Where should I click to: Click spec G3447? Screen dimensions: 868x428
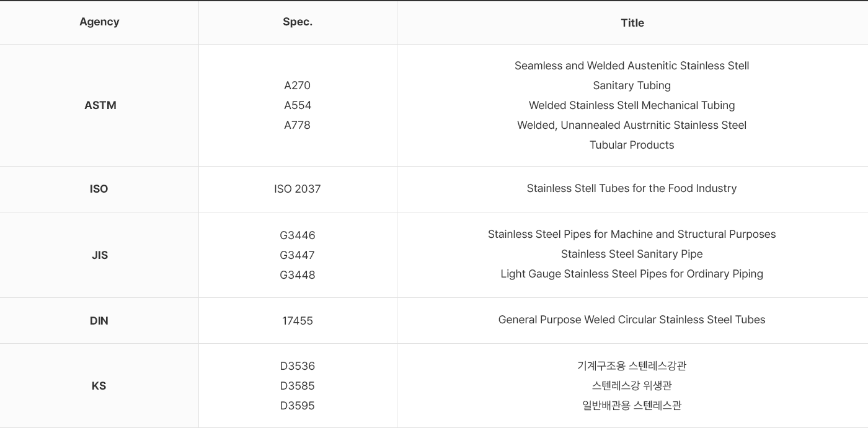coord(298,255)
